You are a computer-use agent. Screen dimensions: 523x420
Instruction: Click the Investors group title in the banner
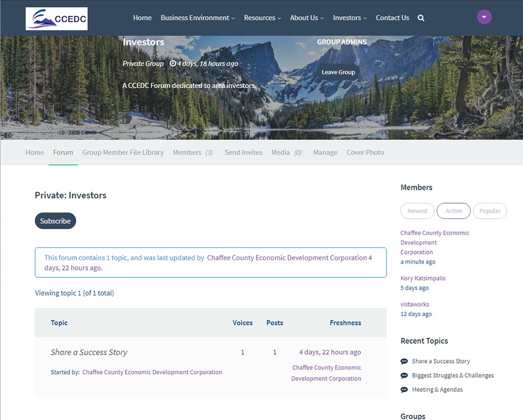[143, 42]
